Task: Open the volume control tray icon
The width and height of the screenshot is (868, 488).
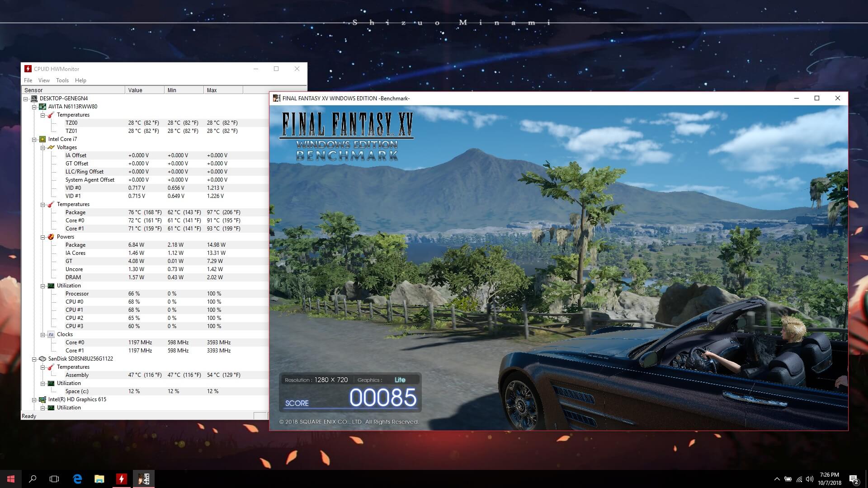Action: [810, 479]
